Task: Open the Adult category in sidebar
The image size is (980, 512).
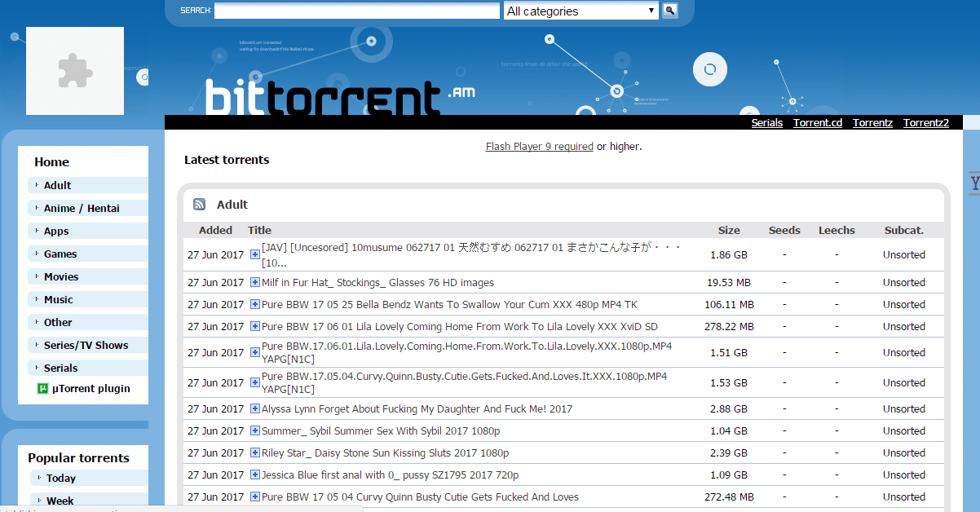Action: [x=57, y=185]
